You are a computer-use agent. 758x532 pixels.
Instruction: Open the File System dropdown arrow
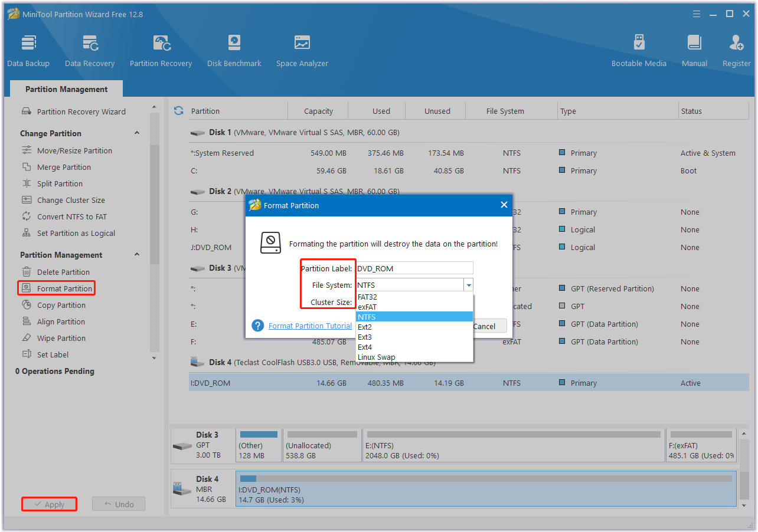point(468,285)
